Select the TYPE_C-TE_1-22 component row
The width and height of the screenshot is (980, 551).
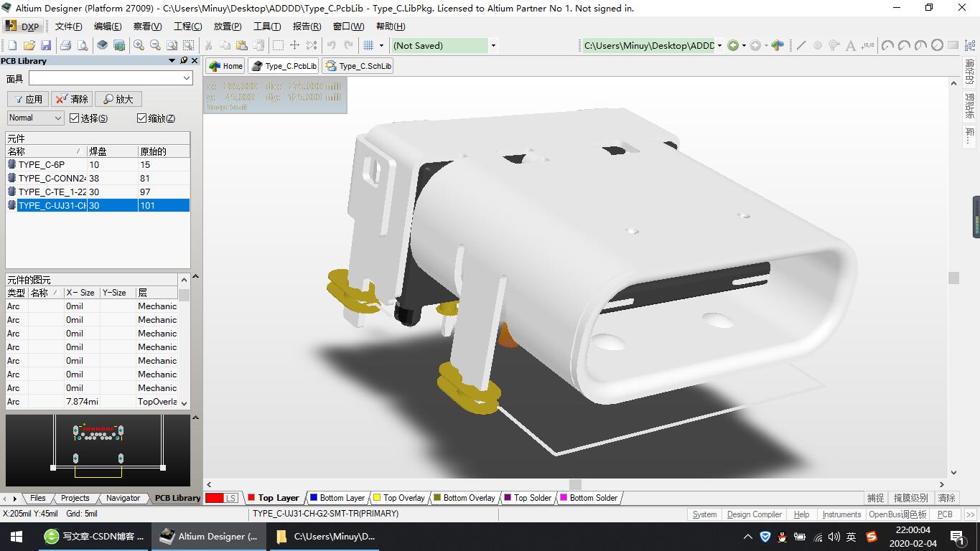(x=98, y=192)
